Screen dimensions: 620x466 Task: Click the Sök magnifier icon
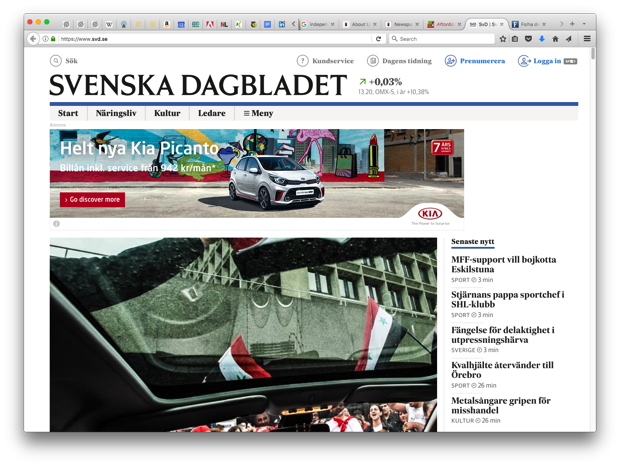(x=56, y=61)
